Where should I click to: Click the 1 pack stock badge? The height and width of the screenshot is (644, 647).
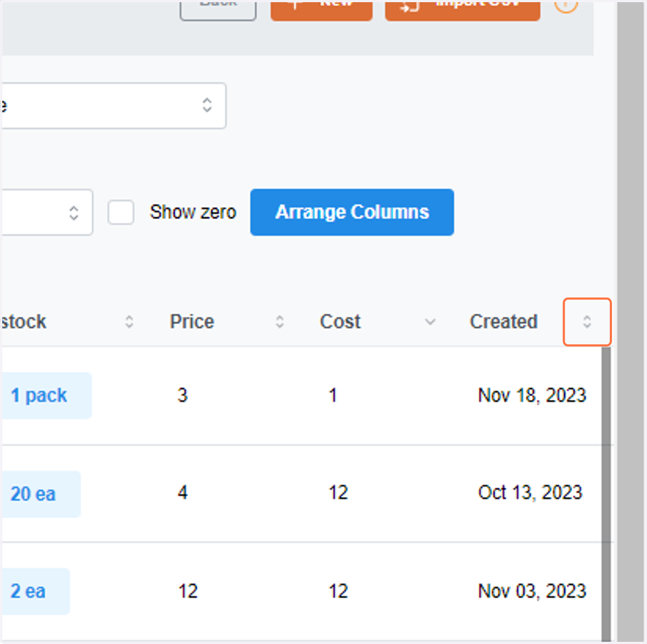[46, 396]
